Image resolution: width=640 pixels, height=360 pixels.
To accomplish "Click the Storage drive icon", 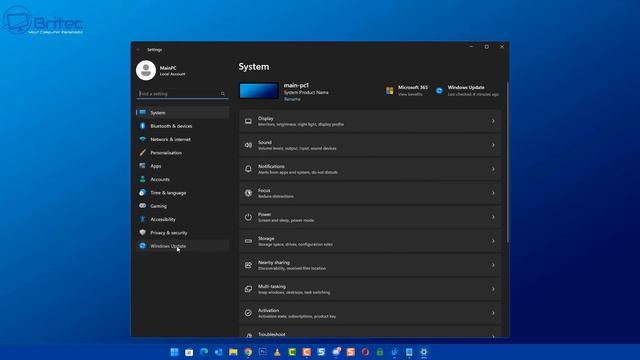I will tap(248, 241).
